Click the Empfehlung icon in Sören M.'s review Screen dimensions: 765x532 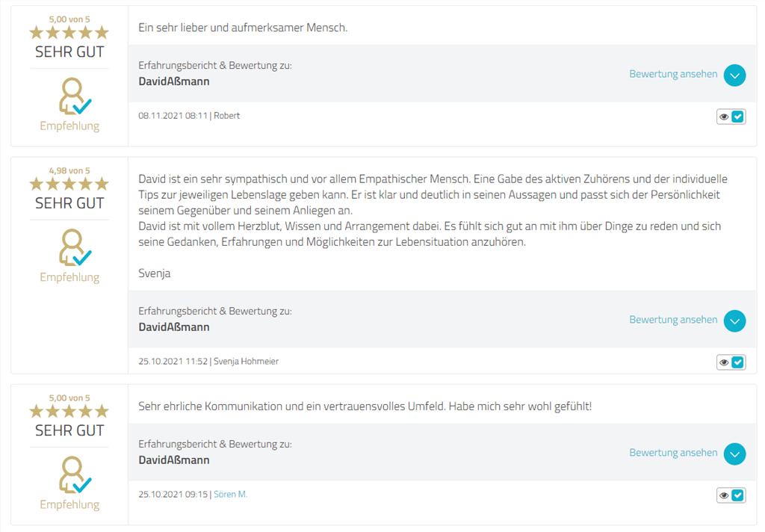(x=74, y=475)
